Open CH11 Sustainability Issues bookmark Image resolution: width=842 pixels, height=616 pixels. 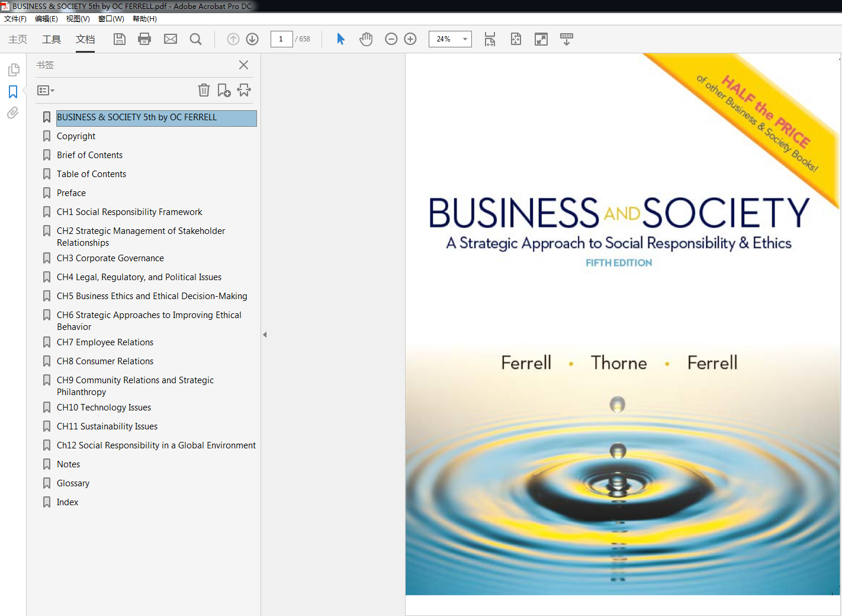[x=107, y=426]
